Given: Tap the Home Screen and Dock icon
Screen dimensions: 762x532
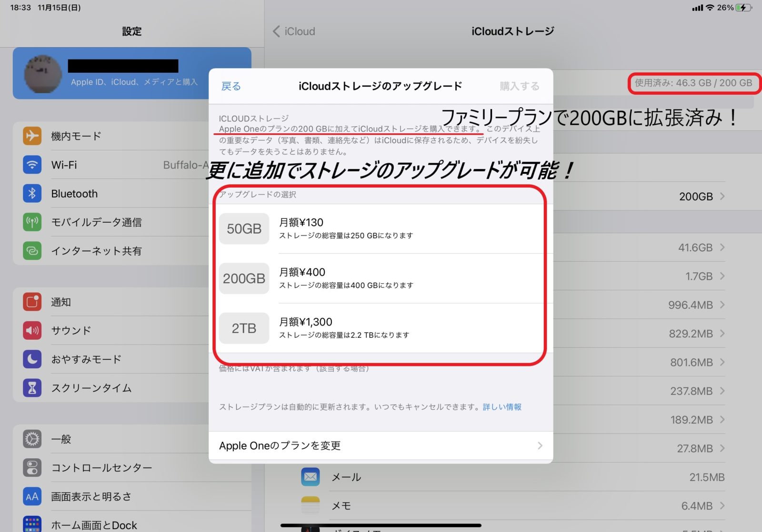Looking at the screenshot, I should click(x=32, y=524).
